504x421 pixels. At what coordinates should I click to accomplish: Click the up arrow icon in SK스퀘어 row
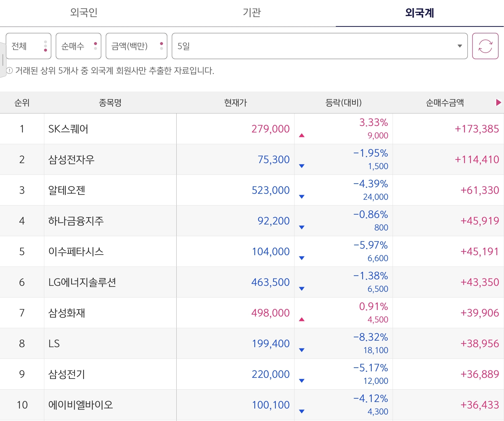(302, 135)
